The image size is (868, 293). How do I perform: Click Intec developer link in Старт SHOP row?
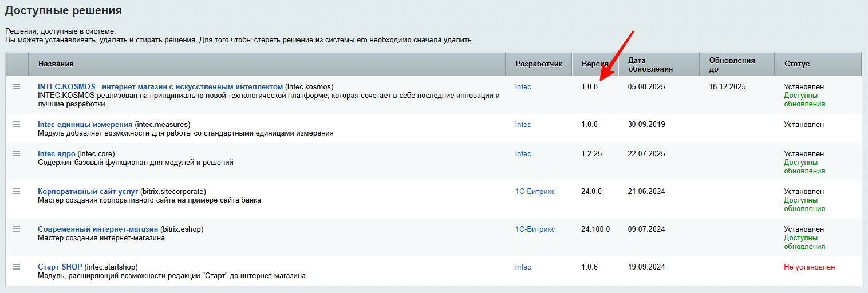tap(523, 267)
